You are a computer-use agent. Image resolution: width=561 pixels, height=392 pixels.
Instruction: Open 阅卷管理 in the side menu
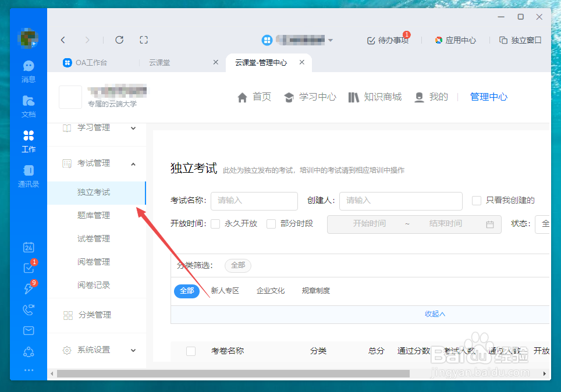94,262
